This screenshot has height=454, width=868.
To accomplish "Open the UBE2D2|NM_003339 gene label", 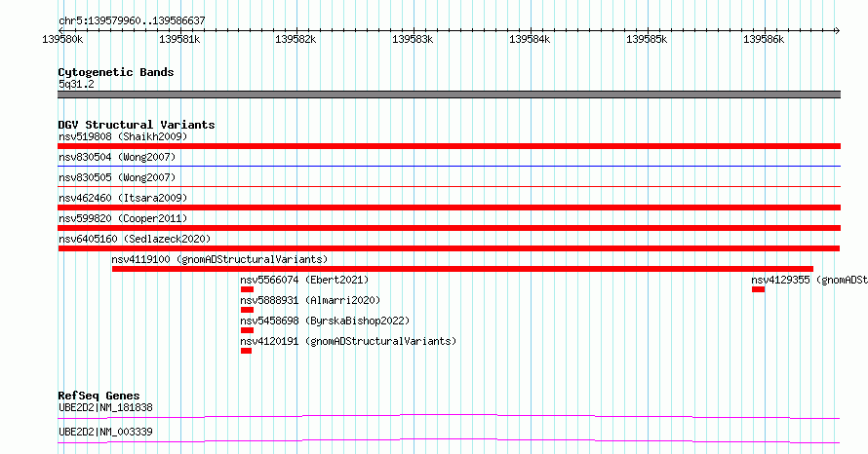I will click(105, 432).
